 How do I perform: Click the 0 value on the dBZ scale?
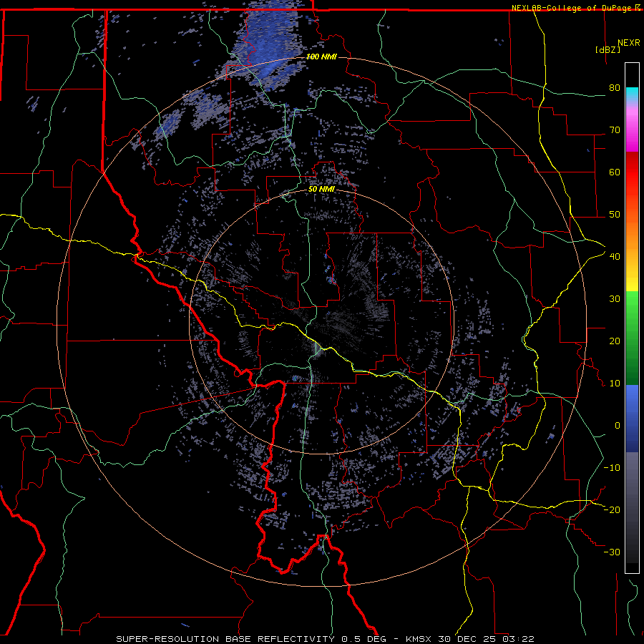click(x=617, y=426)
